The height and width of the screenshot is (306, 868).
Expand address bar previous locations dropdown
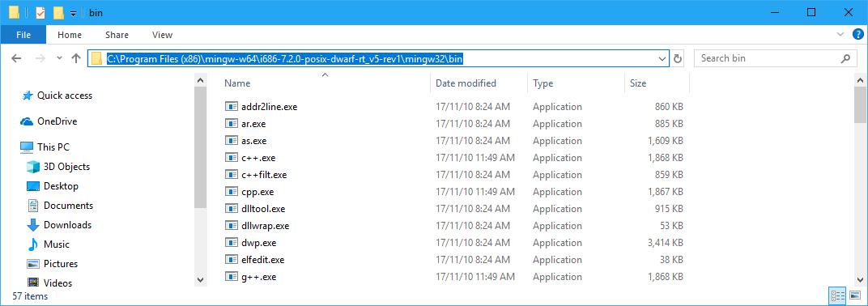[x=662, y=58]
